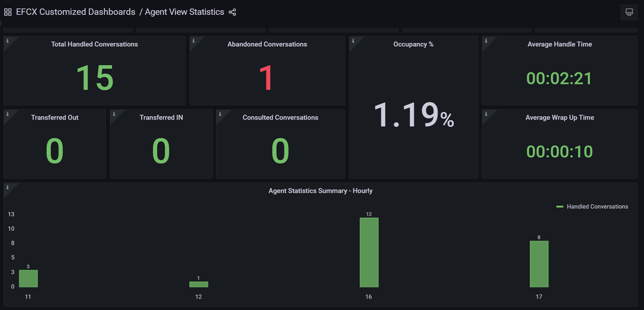This screenshot has width=644, height=310.
Task: Open Agent Statistics Summary - Hourly title menu
Action: point(320,191)
